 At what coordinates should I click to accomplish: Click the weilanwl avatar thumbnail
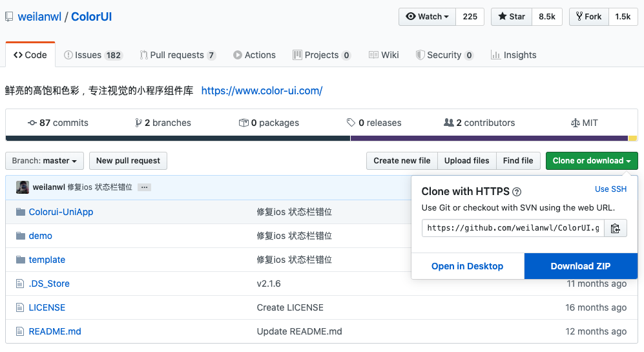point(23,187)
